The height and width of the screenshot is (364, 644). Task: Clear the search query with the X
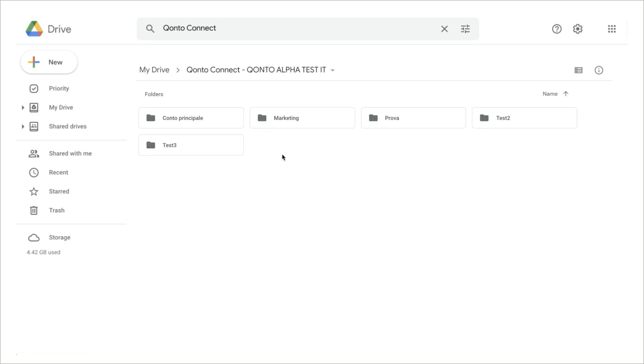[x=444, y=29]
